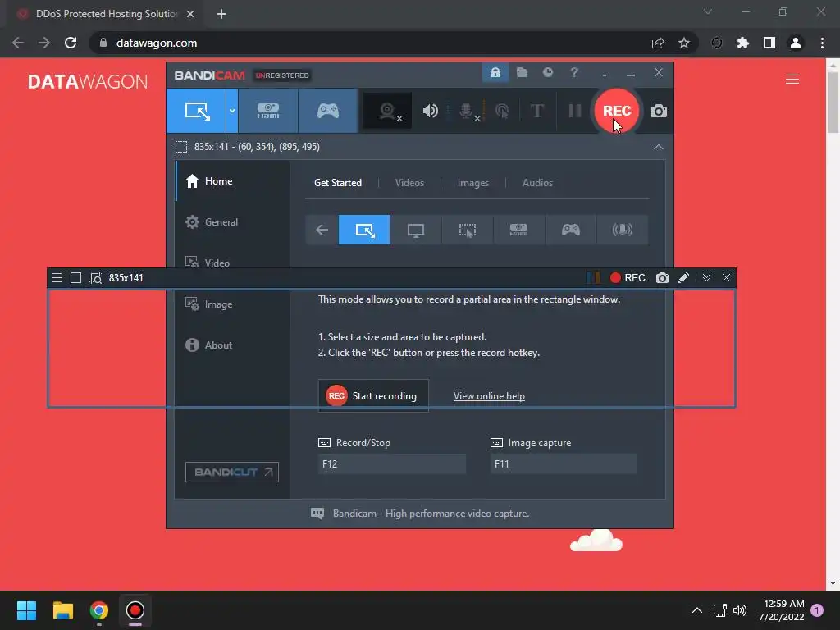Select HDMI device recording mode in top toolbar
Image resolution: width=840 pixels, height=630 pixels.
coord(268,111)
